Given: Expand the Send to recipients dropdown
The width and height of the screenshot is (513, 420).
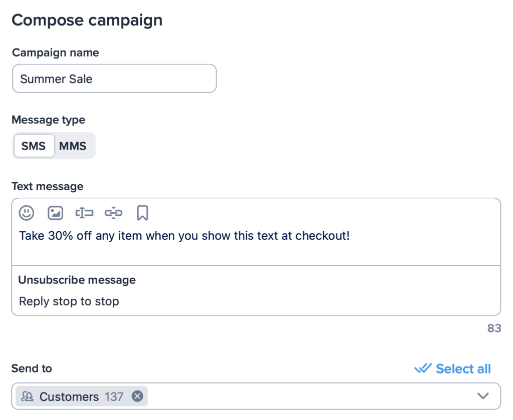Looking at the screenshot, I should pyautogui.click(x=482, y=395).
